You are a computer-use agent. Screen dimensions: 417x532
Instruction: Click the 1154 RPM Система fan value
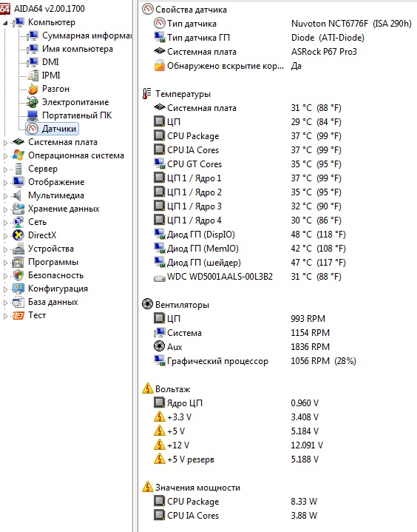point(310,333)
